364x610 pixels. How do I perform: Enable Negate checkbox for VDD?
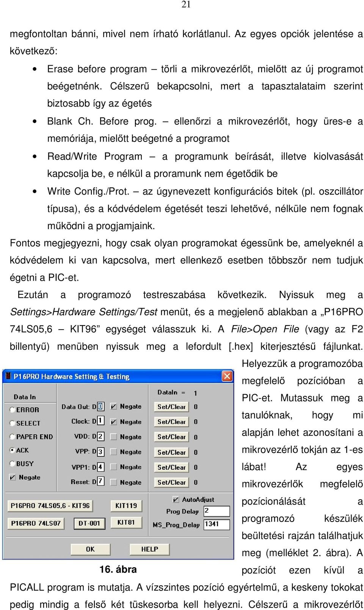(x=113, y=437)
